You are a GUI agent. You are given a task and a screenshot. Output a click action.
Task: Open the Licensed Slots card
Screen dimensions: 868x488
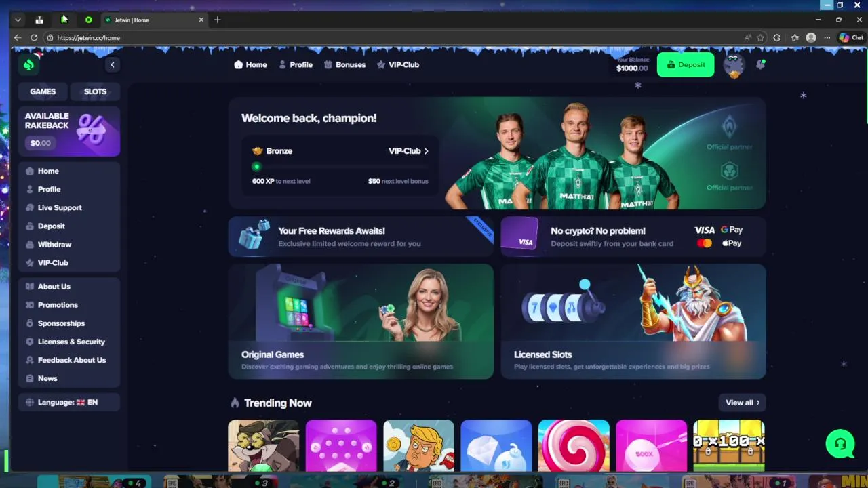pyautogui.click(x=633, y=321)
